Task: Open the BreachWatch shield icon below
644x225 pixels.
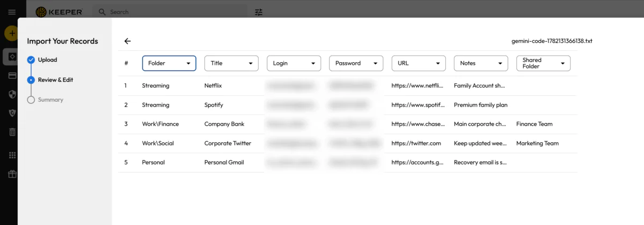Action: 12,113
